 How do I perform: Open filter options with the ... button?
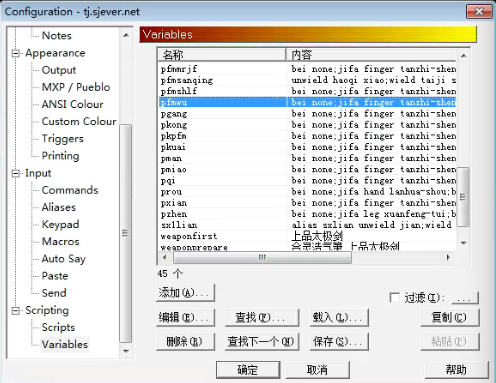pos(465,298)
